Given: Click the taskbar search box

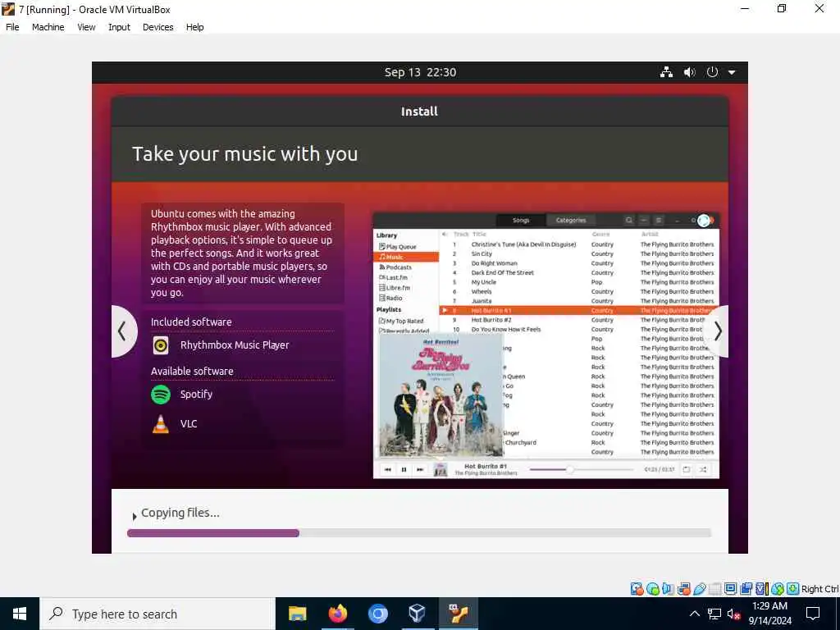Looking at the screenshot, I should pos(157,614).
